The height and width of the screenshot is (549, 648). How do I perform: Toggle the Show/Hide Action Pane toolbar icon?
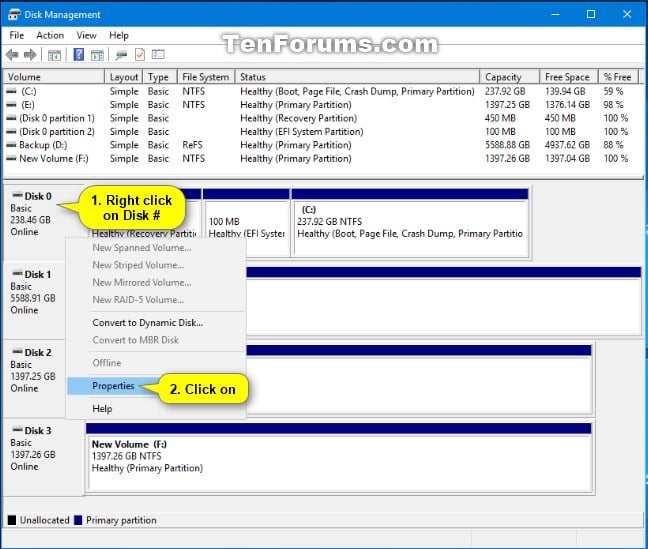(x=98, y=55)
